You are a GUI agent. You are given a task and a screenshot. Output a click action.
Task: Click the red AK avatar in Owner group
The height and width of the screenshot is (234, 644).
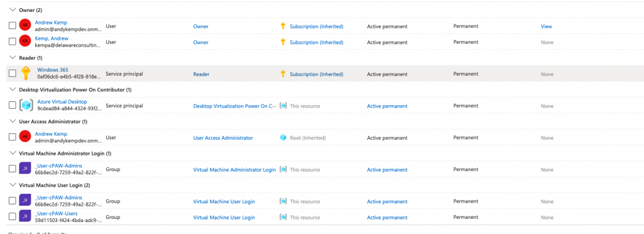coord(25,26)
